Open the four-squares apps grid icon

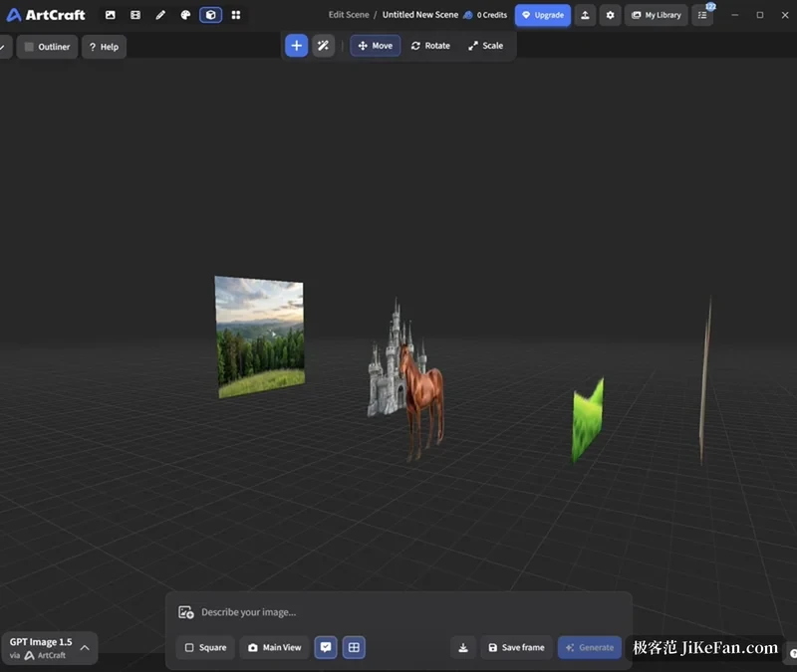tap(236, 15)
